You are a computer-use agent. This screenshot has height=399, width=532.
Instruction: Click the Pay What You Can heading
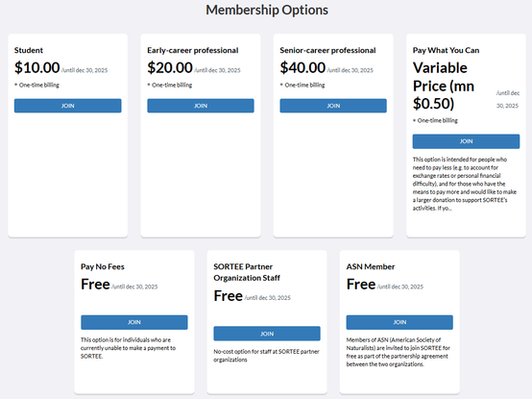click(446, 50)
